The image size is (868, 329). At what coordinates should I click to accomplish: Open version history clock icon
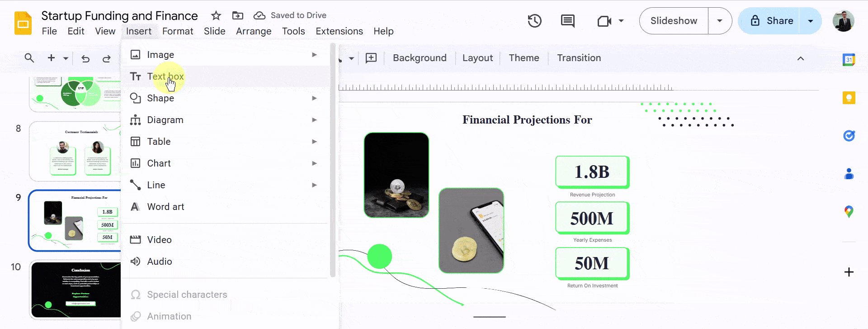coord(534,21)
